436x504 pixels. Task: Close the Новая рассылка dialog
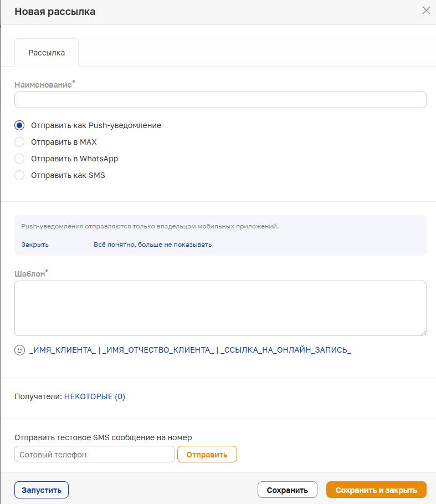pyautogui.click(x=426, y=11)
